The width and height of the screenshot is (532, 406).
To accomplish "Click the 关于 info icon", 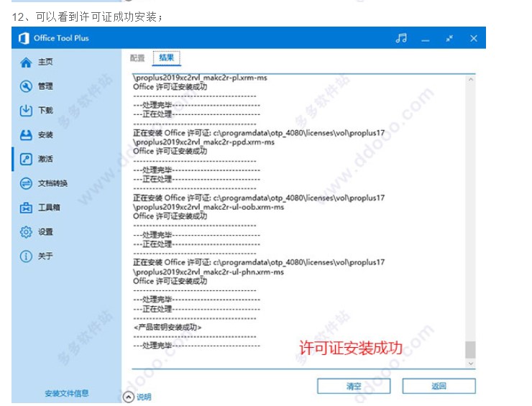I will click(x=26, y=256).
